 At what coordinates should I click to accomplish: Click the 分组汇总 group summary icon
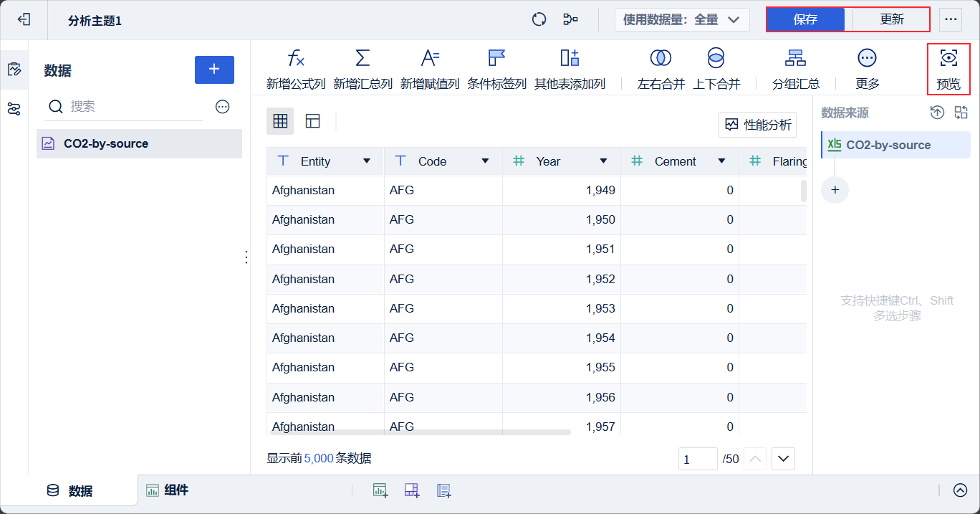click(795, 59)
